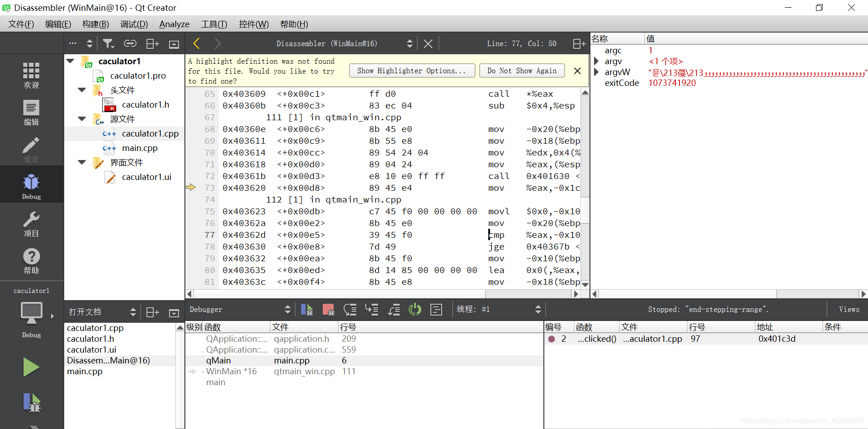Select caculator1.h in project tree
Screen dimensions: 868x429
[145, 104]
